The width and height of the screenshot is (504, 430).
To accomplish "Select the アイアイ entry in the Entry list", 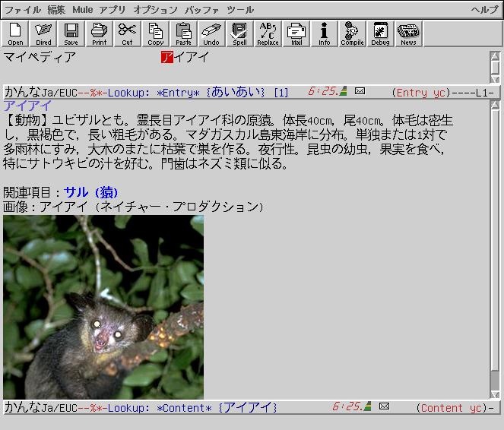I will pyautogui.click(x=185, y=58).
